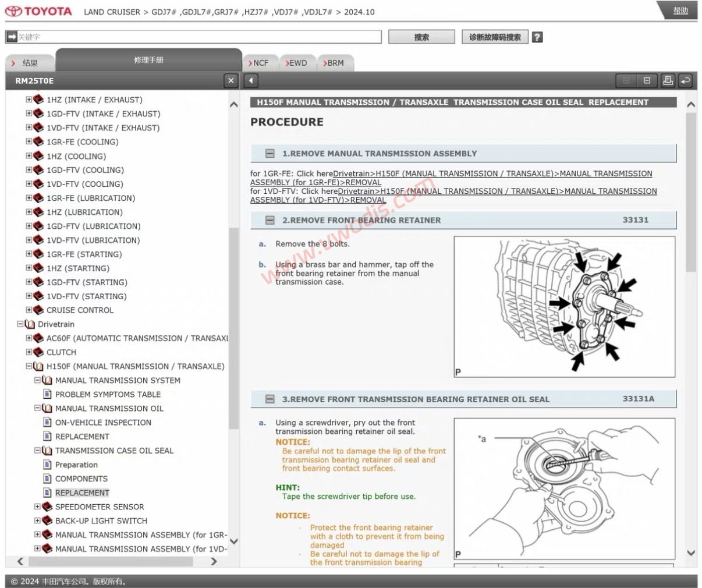
Task: Select the 1GD-FTV (STARTING) tree row
Action: [x=87, y=282]
